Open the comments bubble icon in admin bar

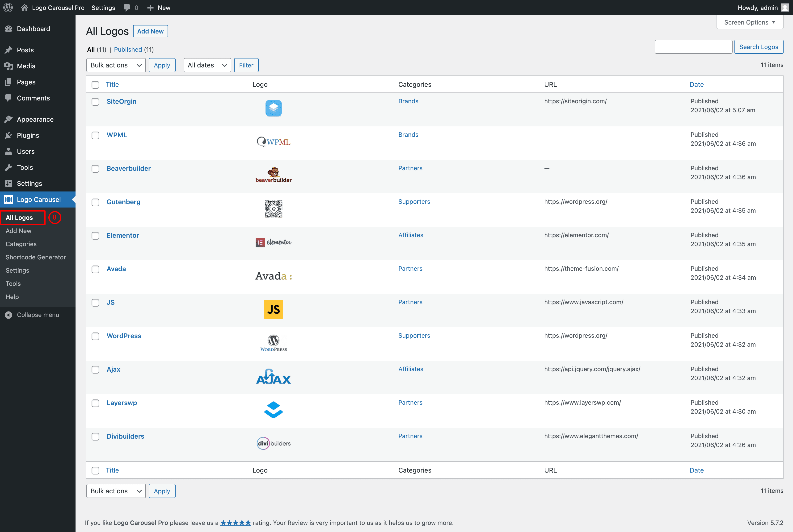click(x=127, y=8)
